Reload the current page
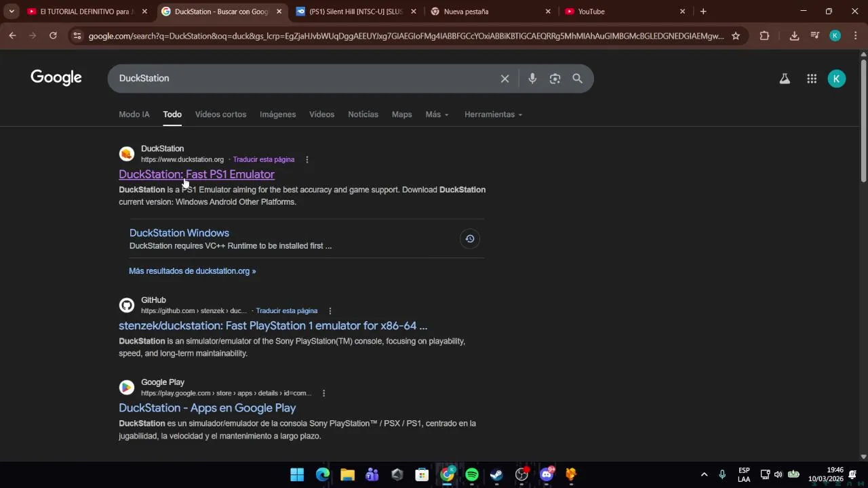 tap(53, 36)
